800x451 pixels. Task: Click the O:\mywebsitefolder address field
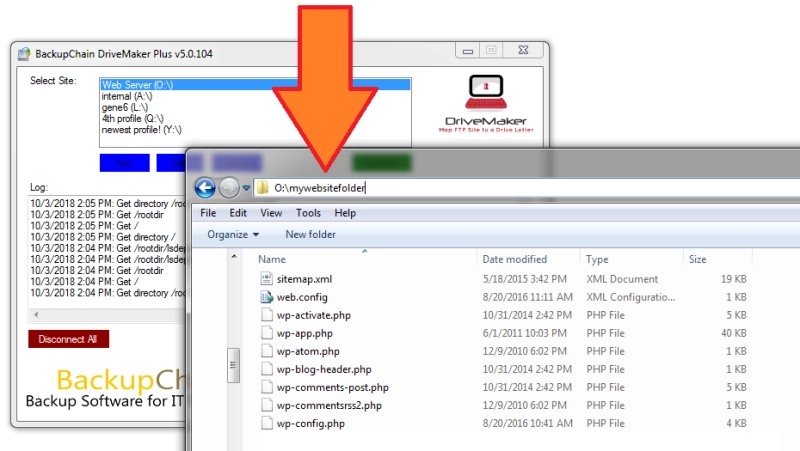[x=526, y=188]
